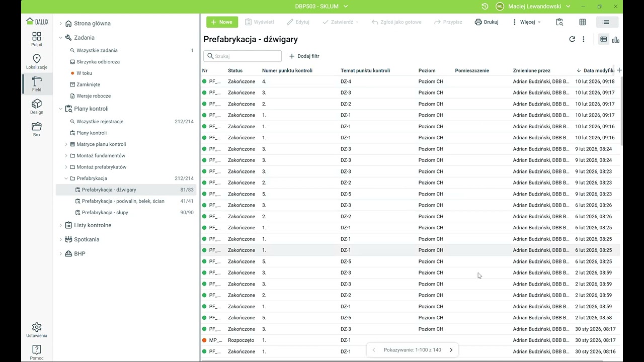Sort by Status column header
Screen dimensions: 644x362
point(235,70)
